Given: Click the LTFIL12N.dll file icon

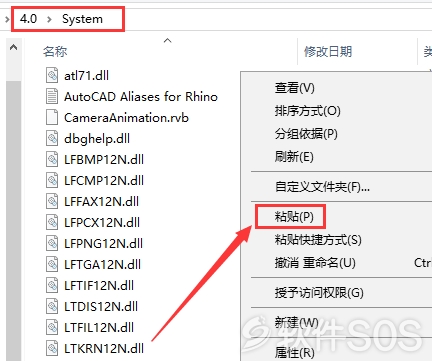Looking at the screenshot, I should (52, 327).
